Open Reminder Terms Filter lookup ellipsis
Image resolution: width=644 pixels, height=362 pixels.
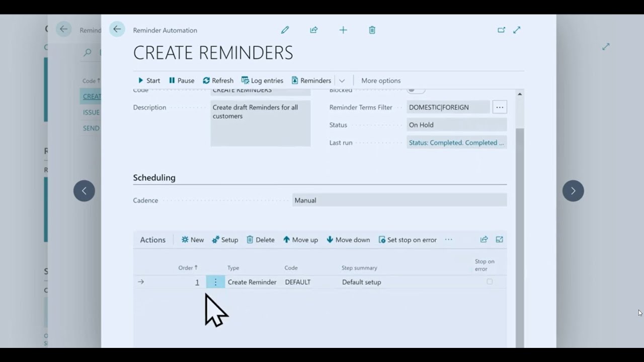coord(500,107)
